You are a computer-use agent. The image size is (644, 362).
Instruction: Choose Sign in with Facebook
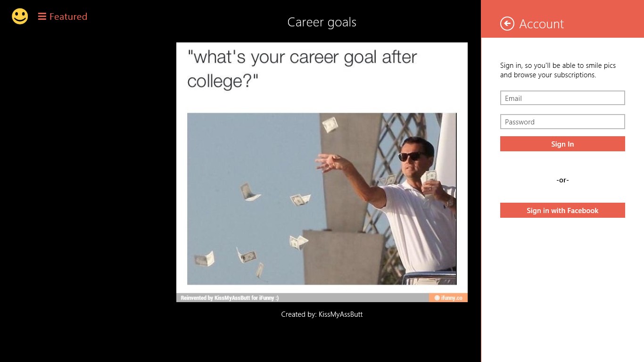click(562, 210)
